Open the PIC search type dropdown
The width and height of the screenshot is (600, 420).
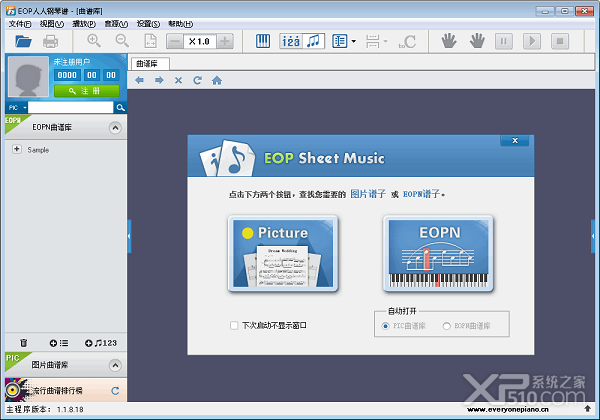pyautogui.click(x=17, y=107)
